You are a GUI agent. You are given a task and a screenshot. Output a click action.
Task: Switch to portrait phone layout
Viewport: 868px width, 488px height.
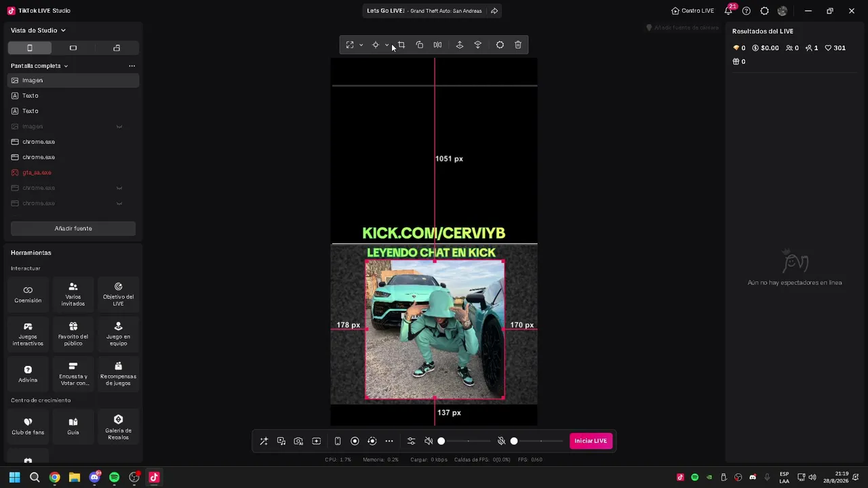point(29,48)
